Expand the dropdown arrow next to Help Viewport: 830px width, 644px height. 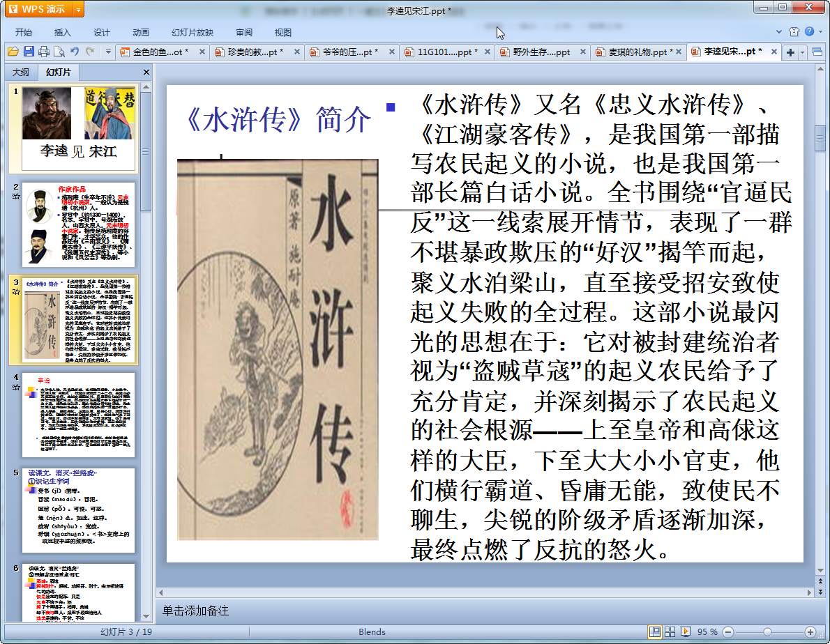coord(820,32)
